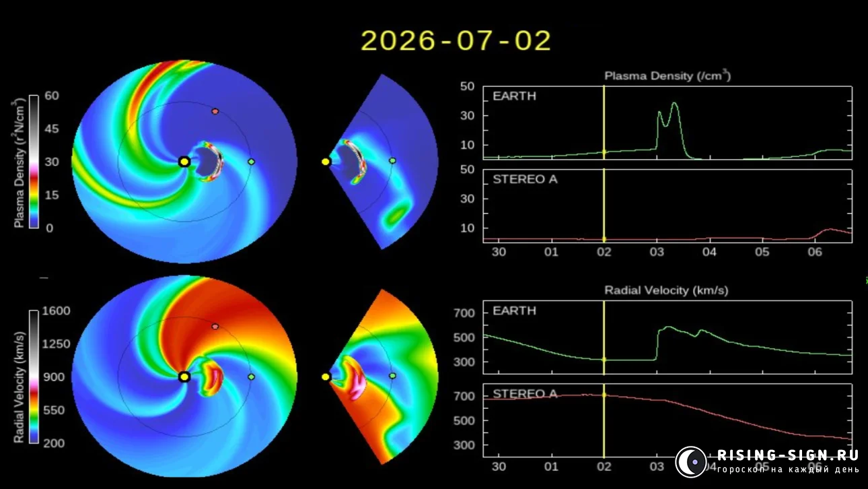868x489 pixels.
Task: Click the 2026-07-02 date heading
Action: [x=456, y=41]
